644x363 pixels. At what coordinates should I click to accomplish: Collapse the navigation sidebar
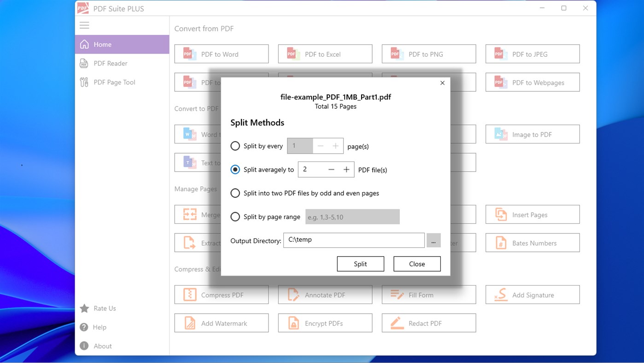(84, 25)
